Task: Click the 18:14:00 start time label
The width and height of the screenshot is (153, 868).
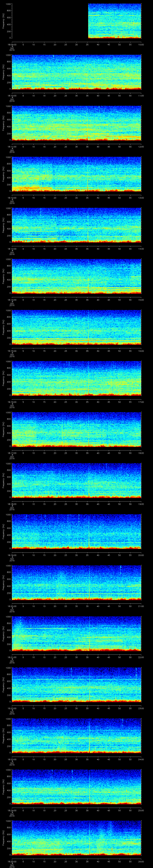Action: [12, 300]
